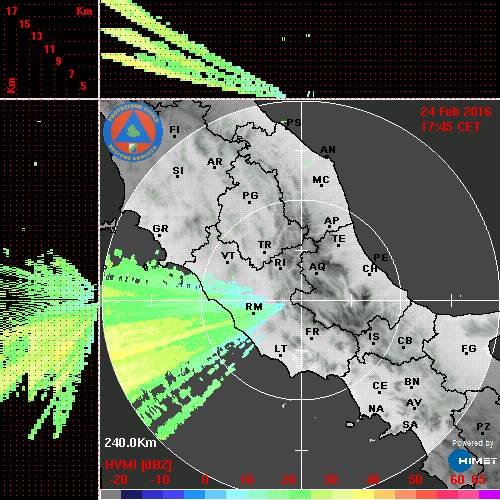This screenshot has width=500, height=500.
Task: Click the 'FR' province label
Action: pyautogui.click(x=312, y=332)
